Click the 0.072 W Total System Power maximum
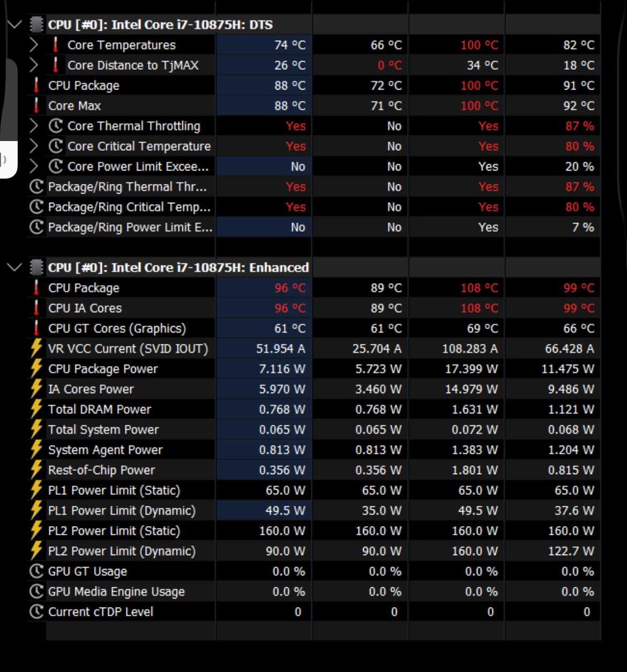 [x=475, y=430]
